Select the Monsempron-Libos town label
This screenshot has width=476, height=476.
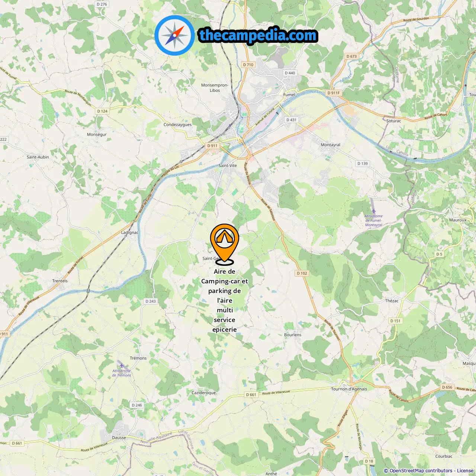click(215, 88)
